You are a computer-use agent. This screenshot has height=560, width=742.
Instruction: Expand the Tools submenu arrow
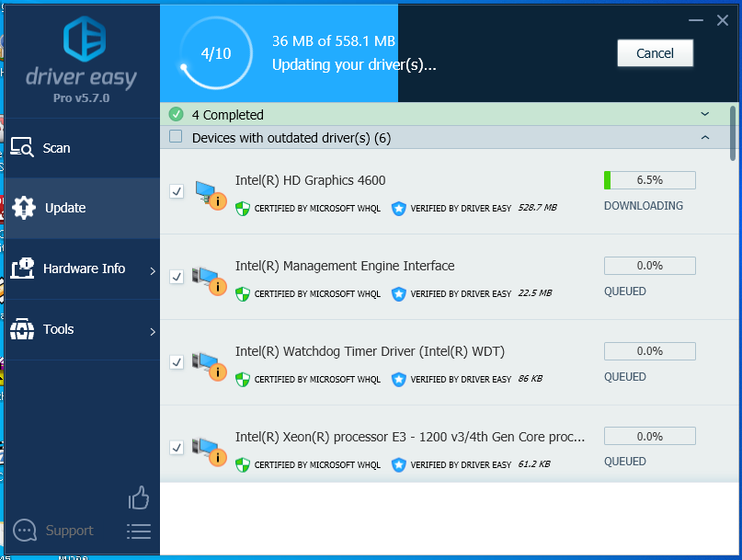coord(153,331)
